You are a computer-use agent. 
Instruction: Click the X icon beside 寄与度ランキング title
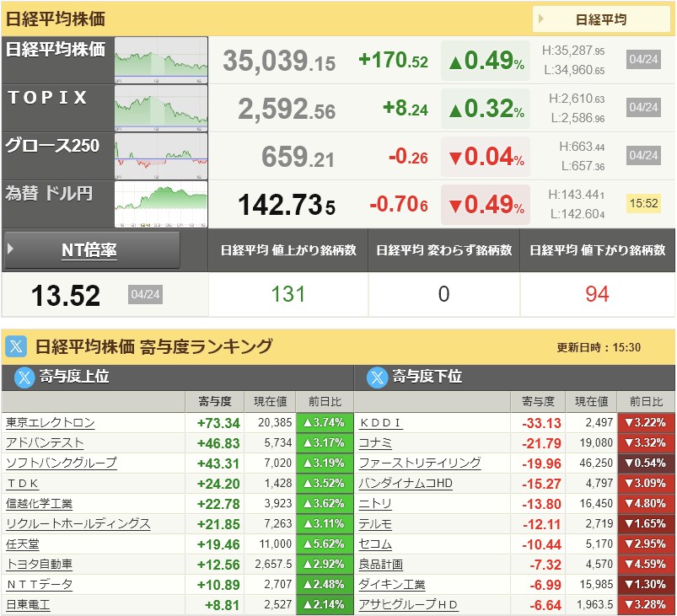[x=16, y=346]
